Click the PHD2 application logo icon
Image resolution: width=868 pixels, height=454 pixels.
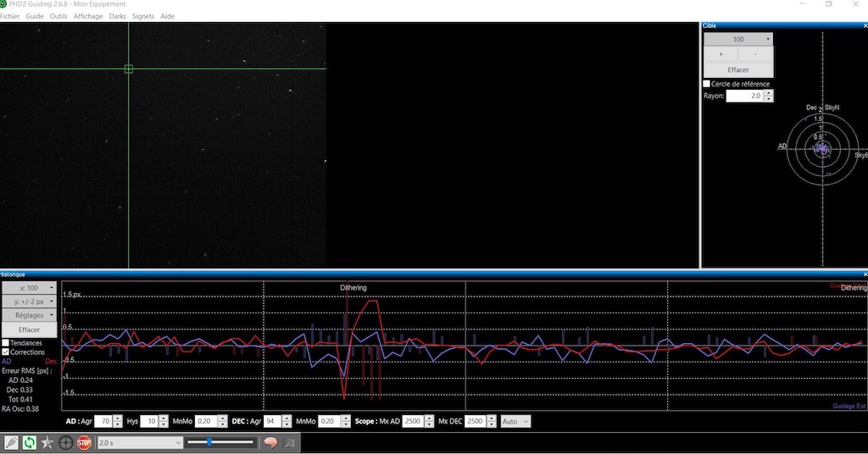tap(3, 4)
